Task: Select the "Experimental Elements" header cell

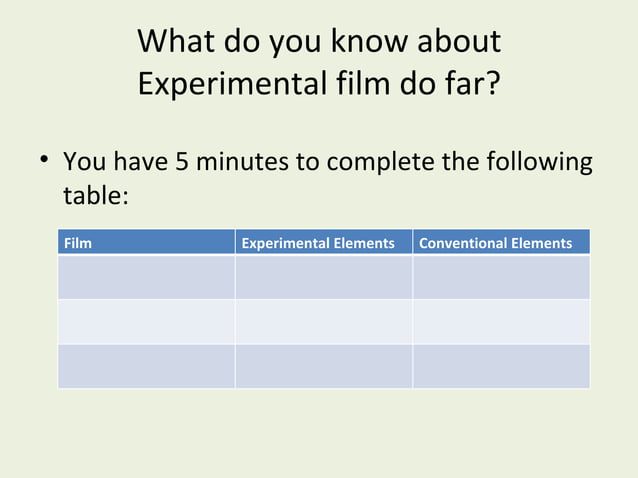Action: pyautogui.click(x=323, y=243)
